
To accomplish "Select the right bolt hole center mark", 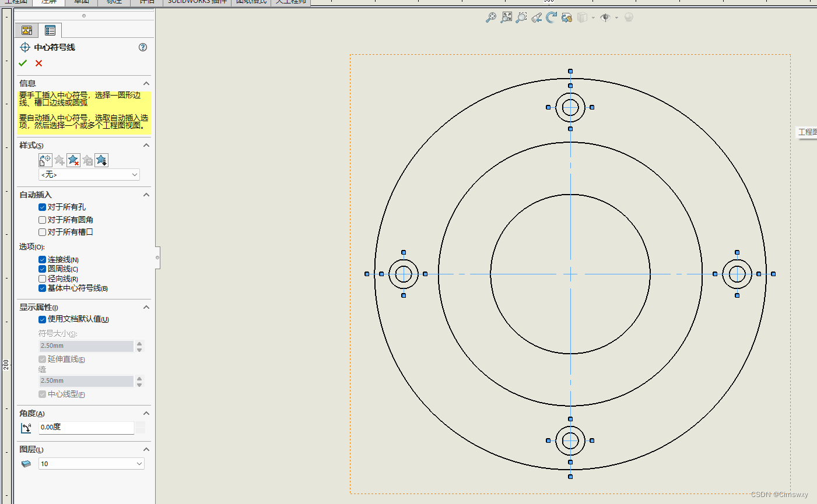I will 737,274.
